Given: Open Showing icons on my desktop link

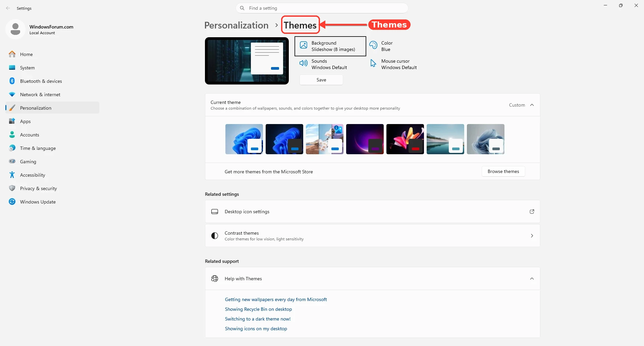Looking at the screenshot, I should (256, 329).
